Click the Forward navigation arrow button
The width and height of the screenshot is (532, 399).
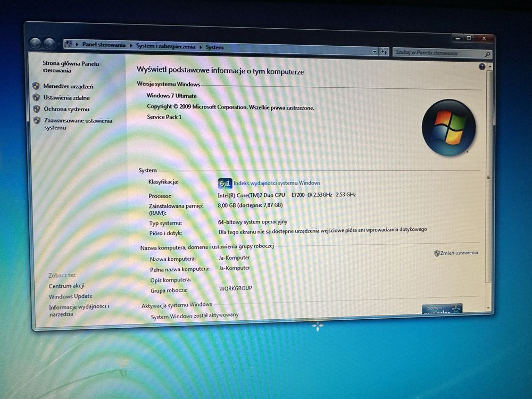coord(49,44)
